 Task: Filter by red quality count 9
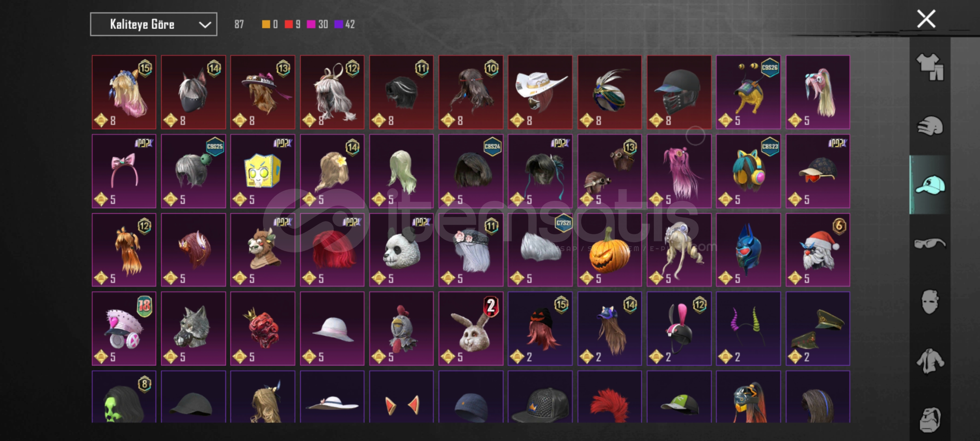point(293,24)
